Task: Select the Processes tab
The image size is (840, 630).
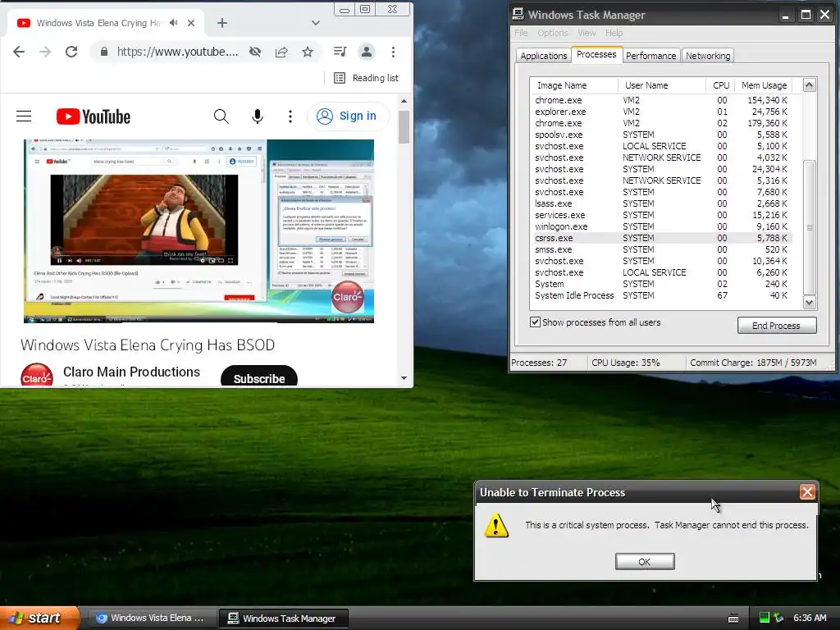Action: click(x=596, y=55)
